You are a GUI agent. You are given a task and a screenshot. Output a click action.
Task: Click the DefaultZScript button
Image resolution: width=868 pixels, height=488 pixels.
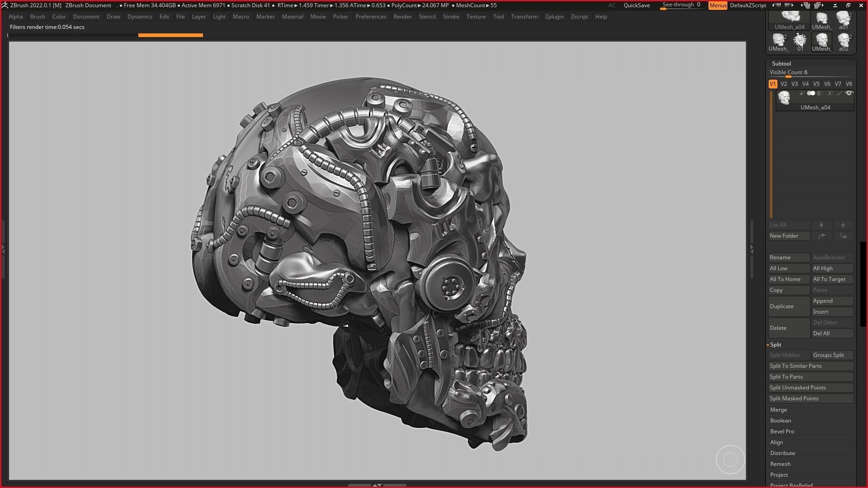click(748, 5)
